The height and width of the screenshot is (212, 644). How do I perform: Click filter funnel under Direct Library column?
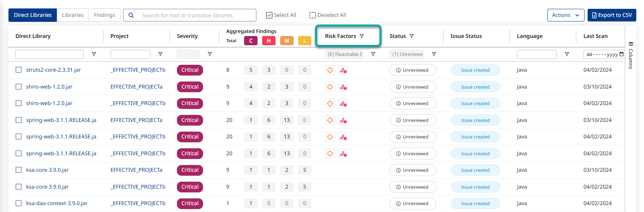[x=94, y=54]
